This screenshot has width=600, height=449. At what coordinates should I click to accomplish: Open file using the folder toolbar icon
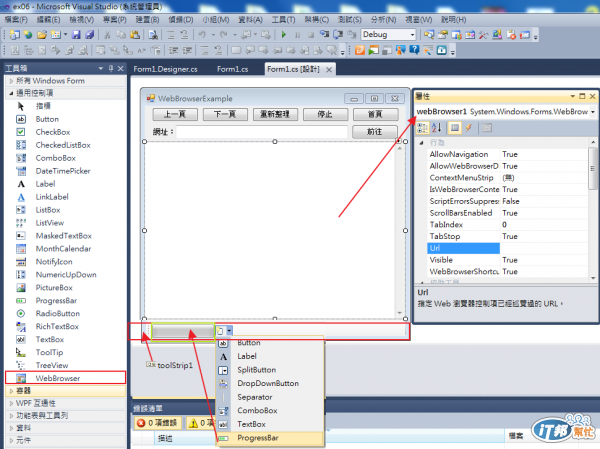42,35
